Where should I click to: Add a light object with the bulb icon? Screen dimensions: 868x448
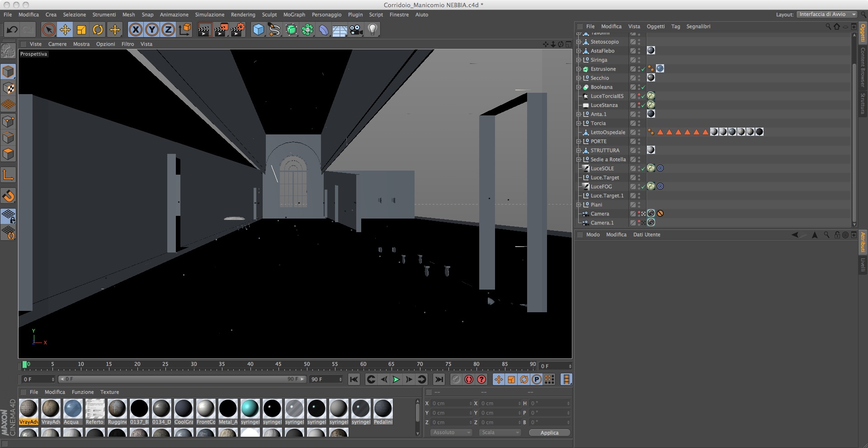tap(373, 30)
